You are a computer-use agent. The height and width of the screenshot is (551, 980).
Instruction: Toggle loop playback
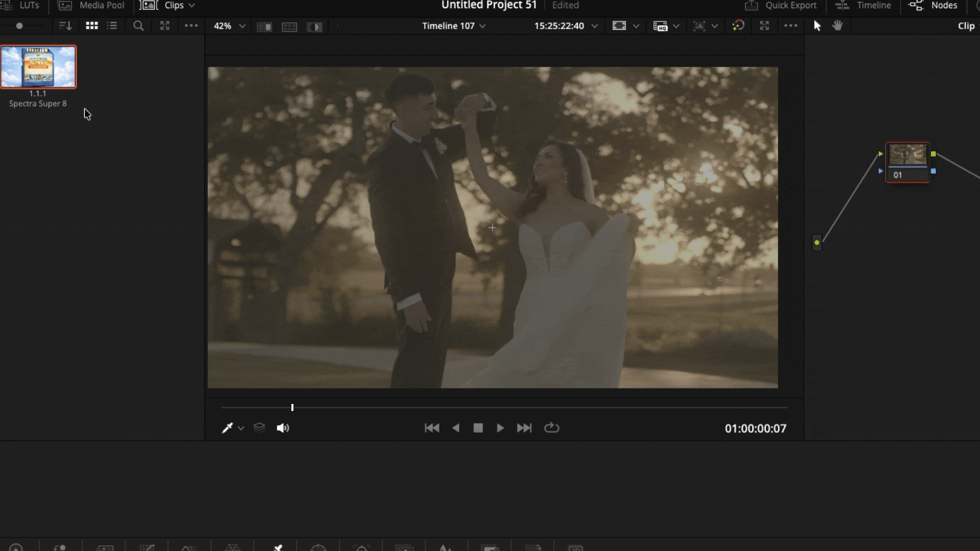click(551, 428)
